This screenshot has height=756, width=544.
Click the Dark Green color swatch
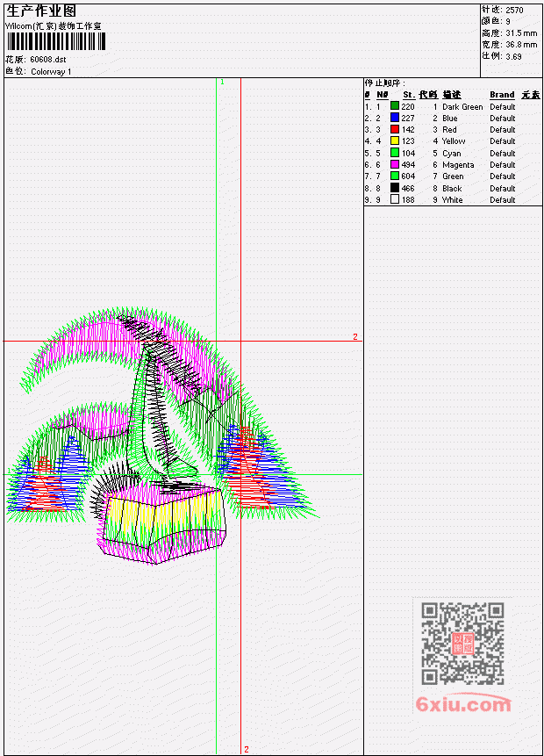click(395, 106)
